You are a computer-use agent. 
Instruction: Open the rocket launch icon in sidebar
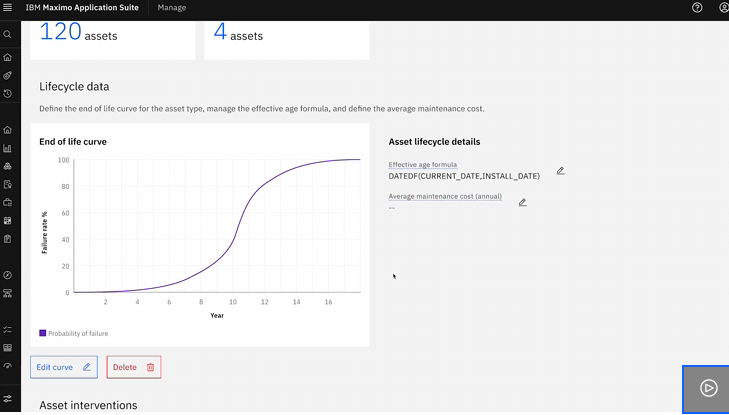(x=7, y=75)
